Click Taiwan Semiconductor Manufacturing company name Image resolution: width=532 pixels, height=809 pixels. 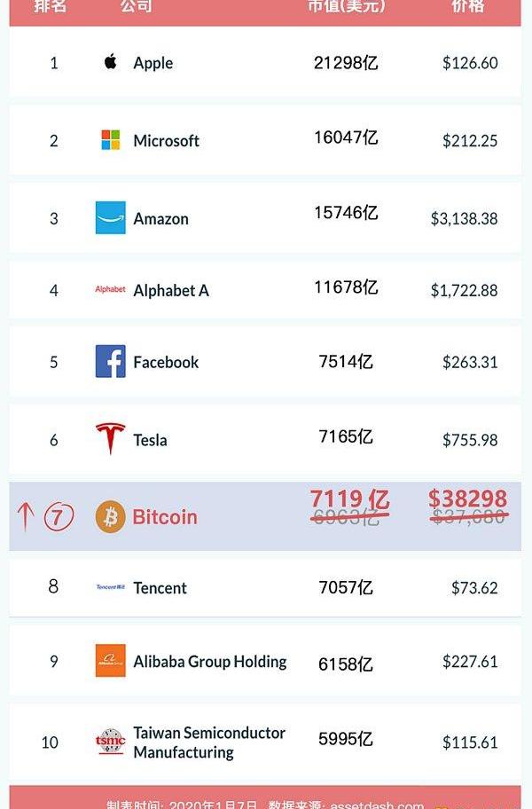[209, 742]
